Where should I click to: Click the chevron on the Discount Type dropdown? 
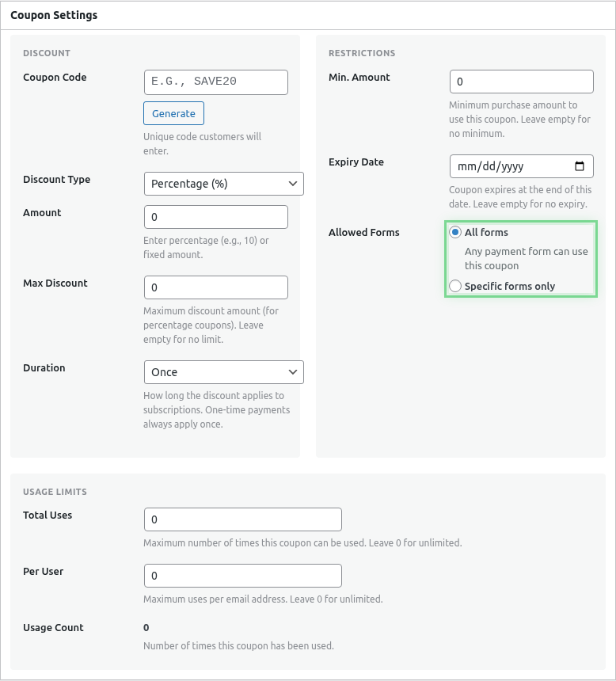point(291,183)
